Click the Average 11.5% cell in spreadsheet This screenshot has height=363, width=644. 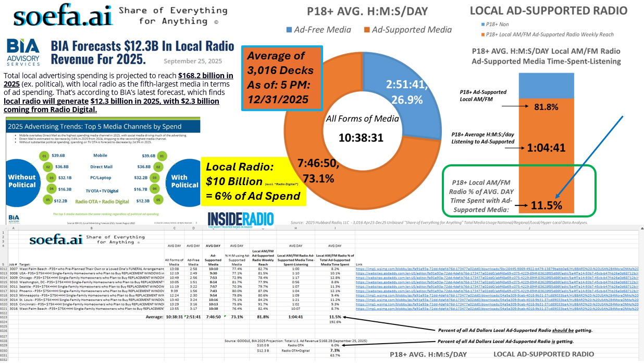(335, 317)
